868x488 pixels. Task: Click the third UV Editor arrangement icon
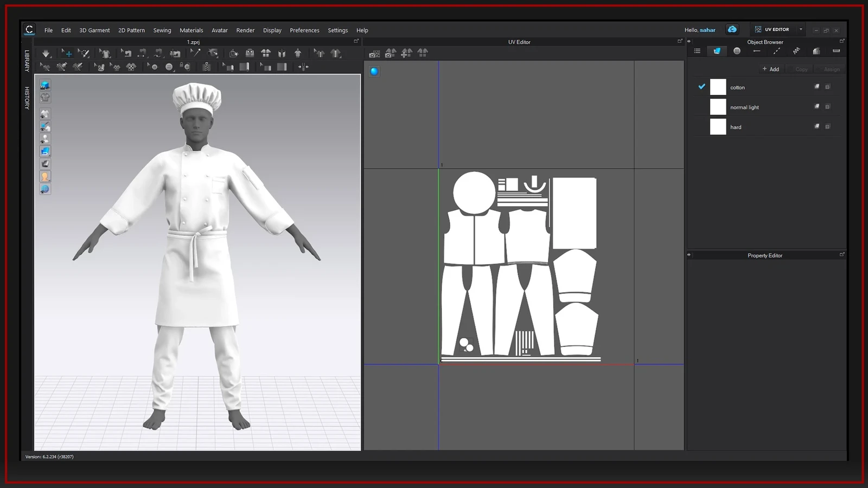407,53
